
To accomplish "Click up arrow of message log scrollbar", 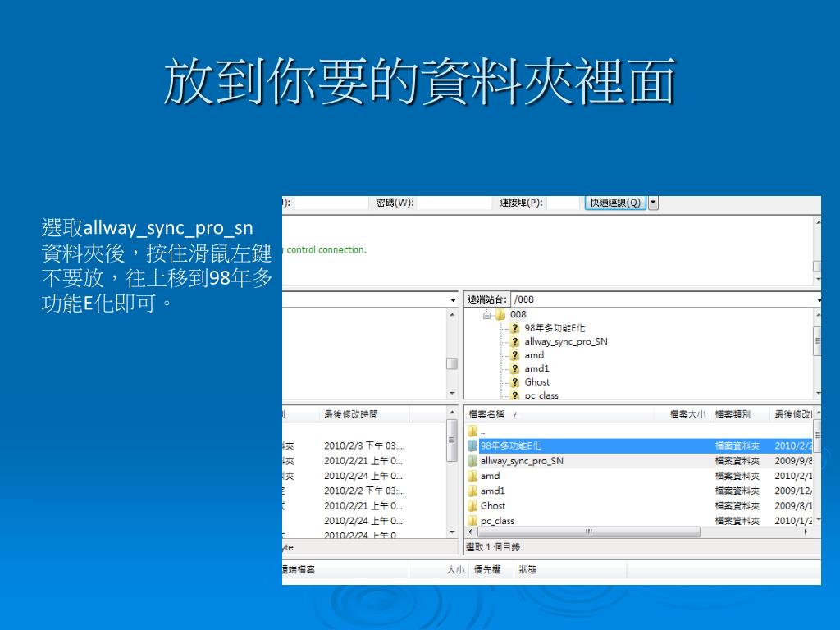I will [818, 221].
